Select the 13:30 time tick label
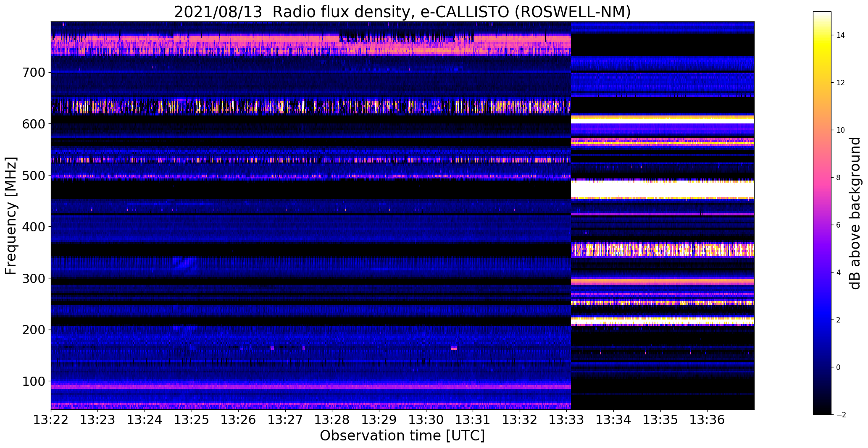Viewport: 868px width, 448px height. pos(426,419)
